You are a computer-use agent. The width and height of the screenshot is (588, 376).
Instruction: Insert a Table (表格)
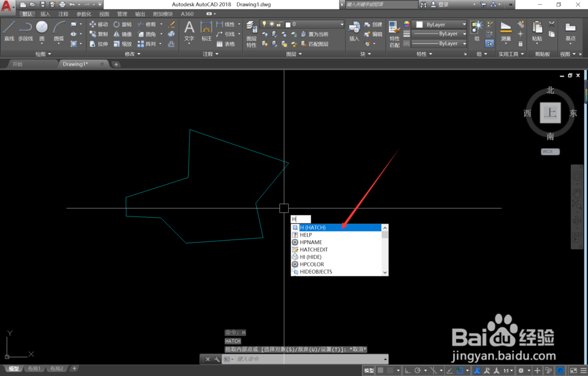[x=226, y=44]
